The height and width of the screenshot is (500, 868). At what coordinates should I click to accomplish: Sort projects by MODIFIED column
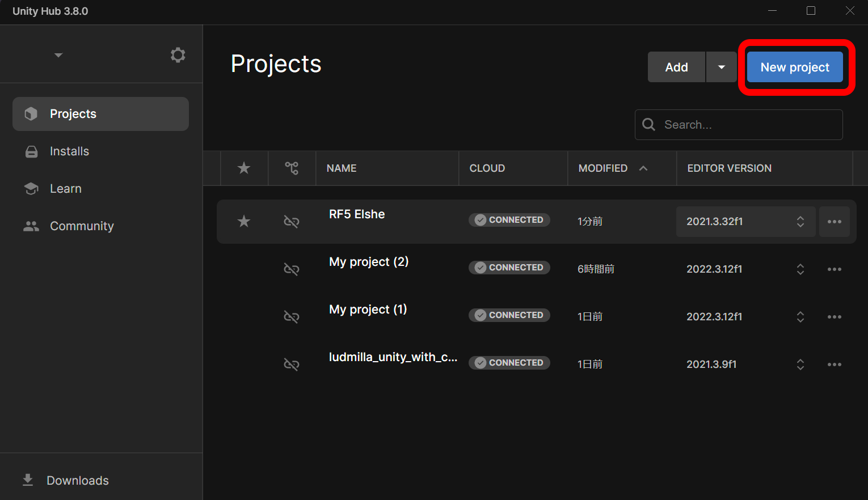coord(603,168)
